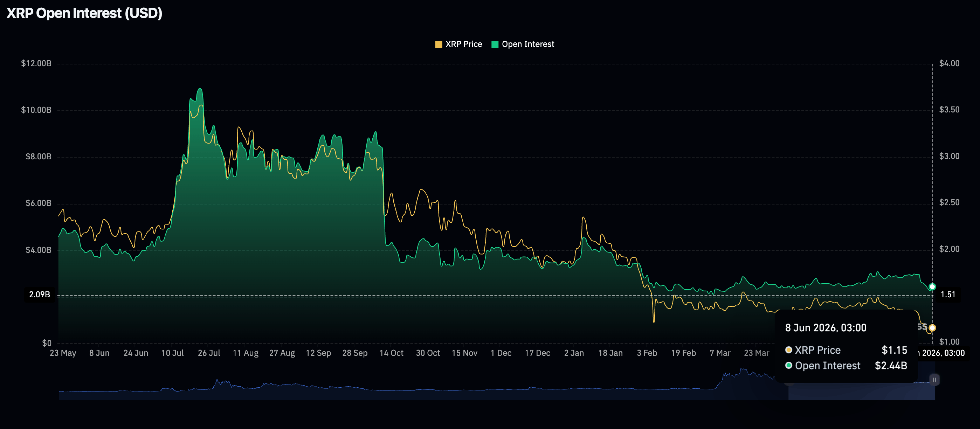
Task: Click the 26 Jul date label
Action: 209,353
